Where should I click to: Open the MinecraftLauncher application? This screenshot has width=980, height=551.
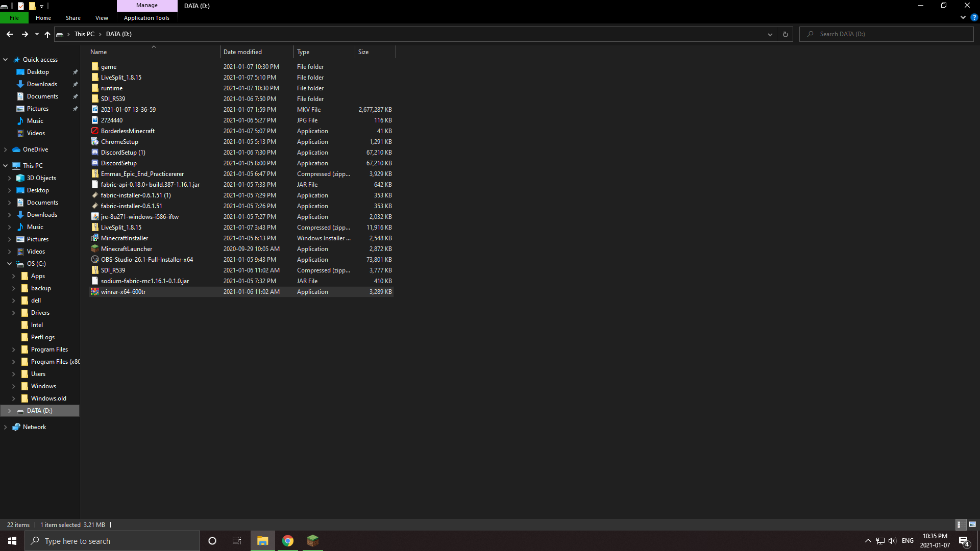coord(126,248)
